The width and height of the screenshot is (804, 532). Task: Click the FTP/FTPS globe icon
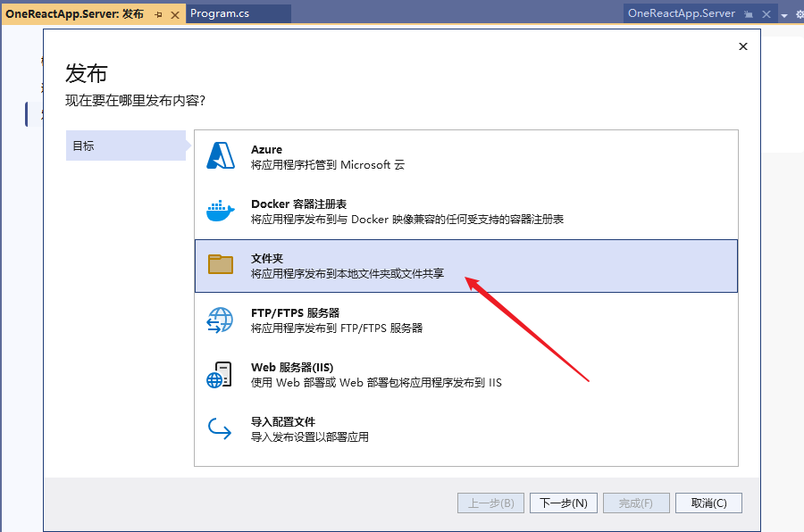point(220,320)
